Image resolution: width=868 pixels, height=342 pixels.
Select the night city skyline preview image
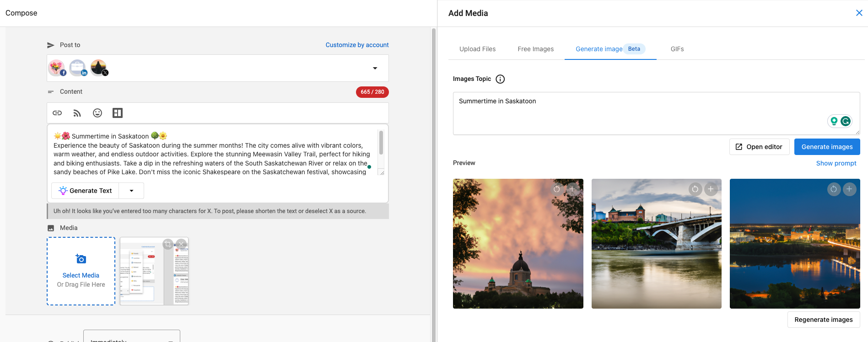[795, 244]
